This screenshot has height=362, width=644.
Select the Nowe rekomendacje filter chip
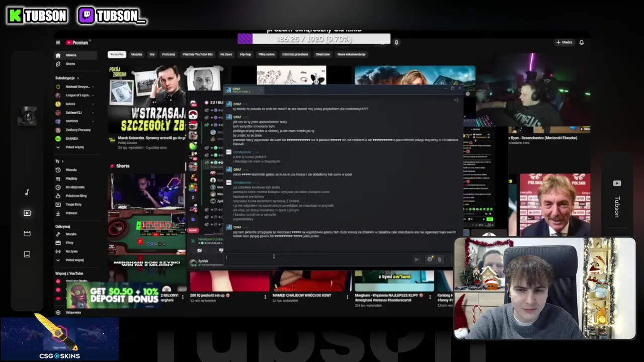point(351,54)
